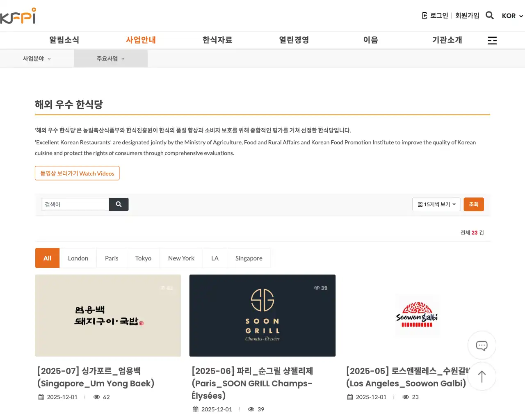This screenshot has height=420, width=525.
Task: Click the Watch Videos button
Action: coord(77,173)
